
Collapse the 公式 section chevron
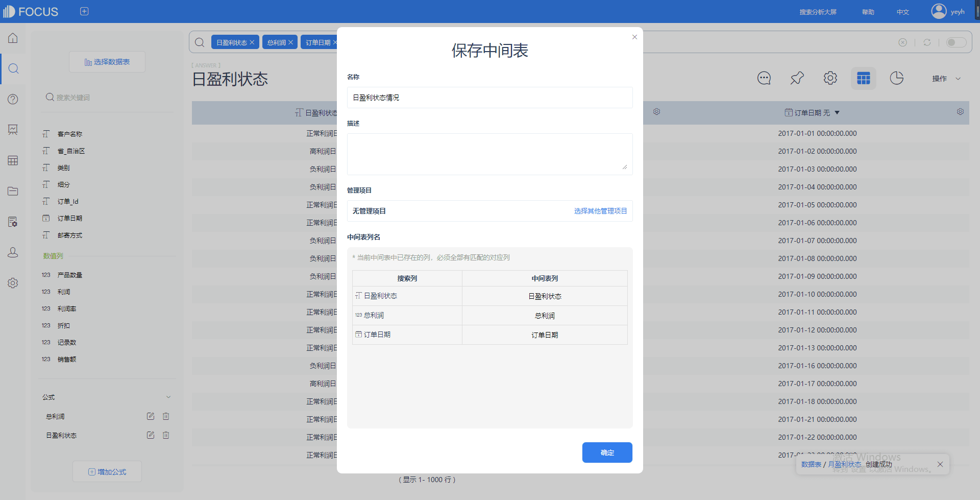pos(168,397)
